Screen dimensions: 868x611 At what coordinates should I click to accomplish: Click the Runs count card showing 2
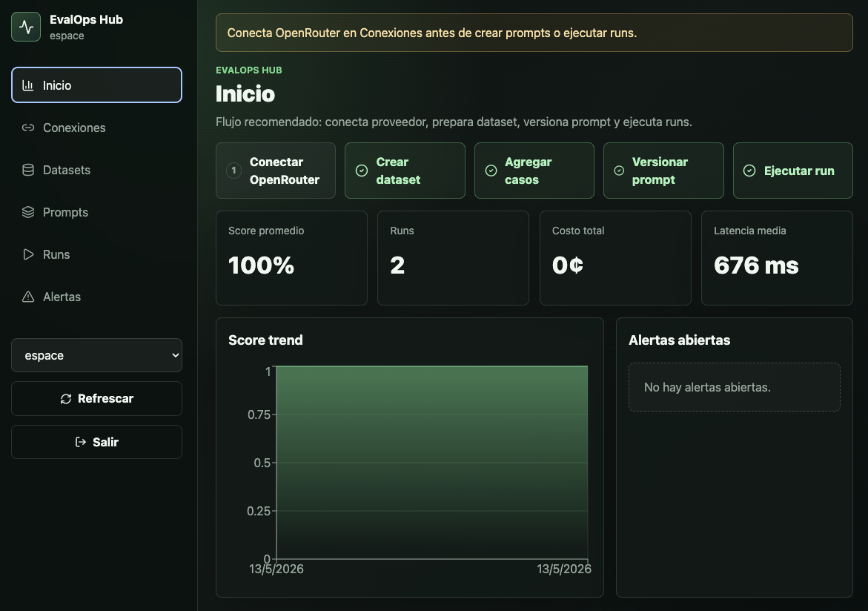454,258
